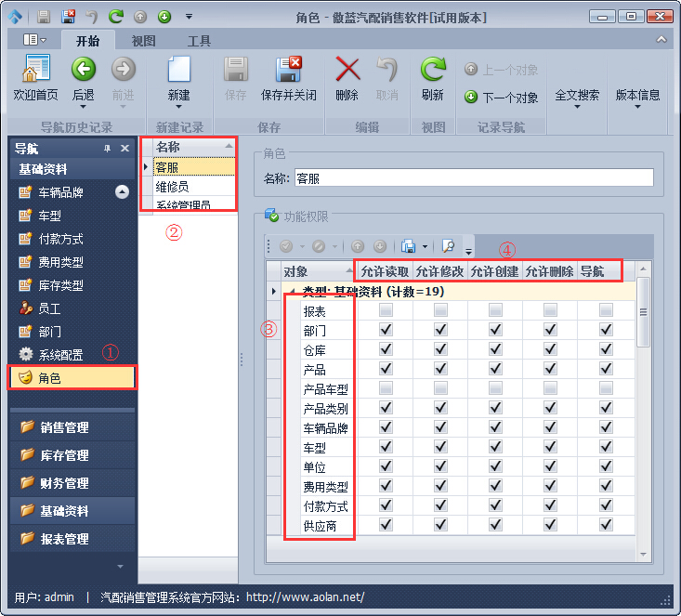Screen dimensions: 681x616
Task: Collapse the 类型: 基础资料 group row
Action: (293, 292)
